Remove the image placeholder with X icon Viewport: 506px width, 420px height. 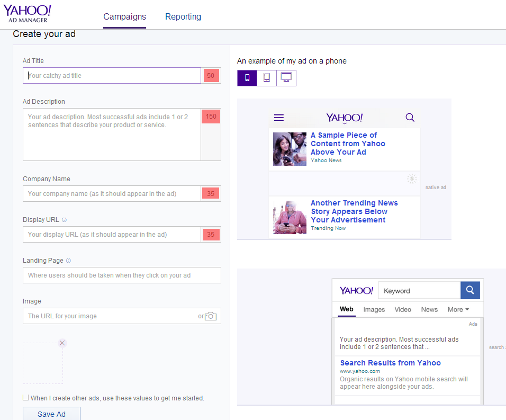pos(62,343)
